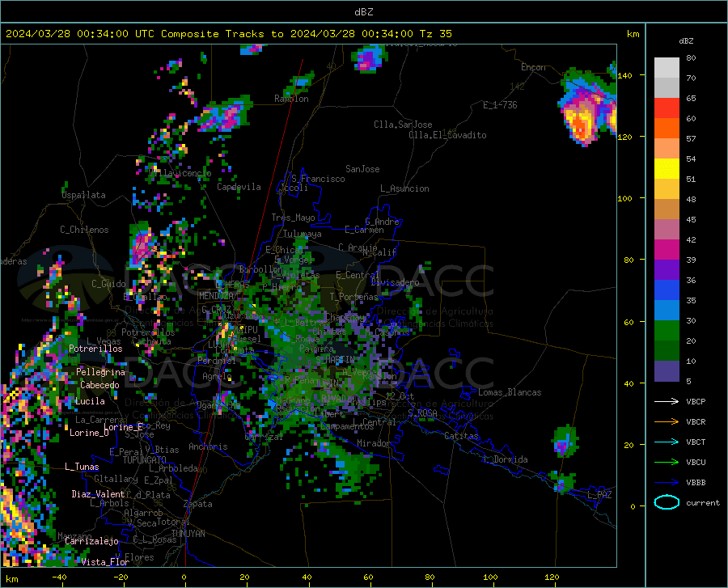This screenshot has height=588, width=728.
Task: Click the 'Clla.SanJose' map label
Action: 403,125
